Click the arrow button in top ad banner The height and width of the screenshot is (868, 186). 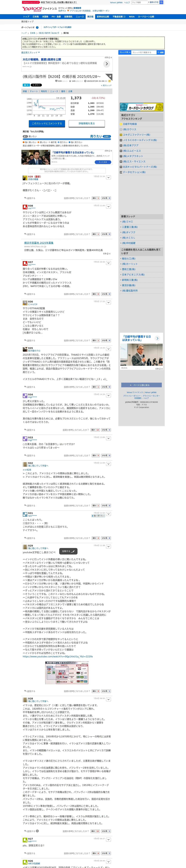(x=107, y=64)
